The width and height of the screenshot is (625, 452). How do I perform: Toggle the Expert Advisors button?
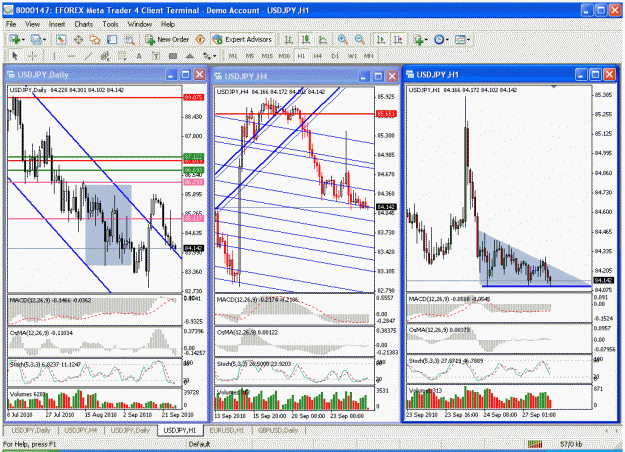(x=242, y=39)
